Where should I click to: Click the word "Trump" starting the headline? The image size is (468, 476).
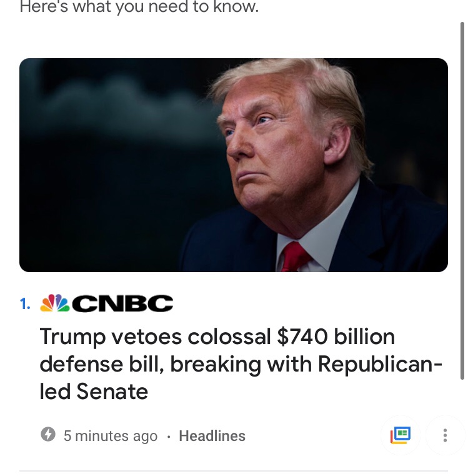[x=72, y=337]
